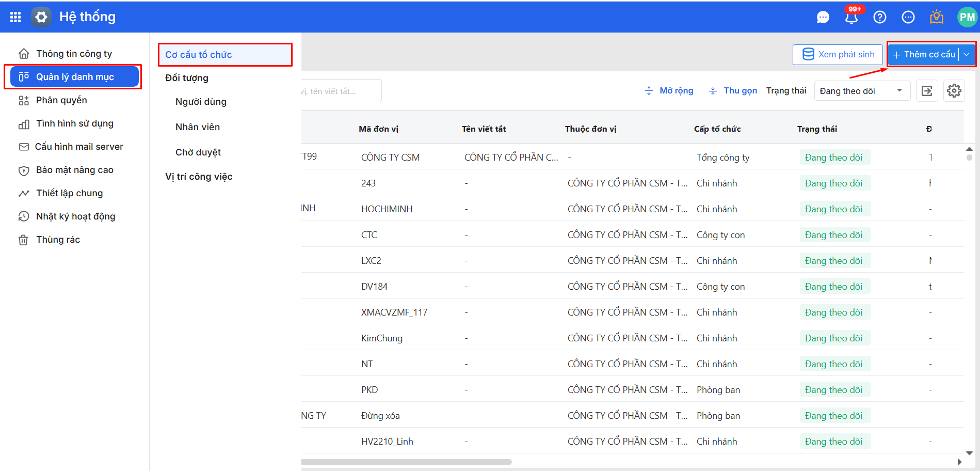The image size is (980, 471).
Task: Expand the Thêm cơ cấu dropdown arrow
Action: 967,54
